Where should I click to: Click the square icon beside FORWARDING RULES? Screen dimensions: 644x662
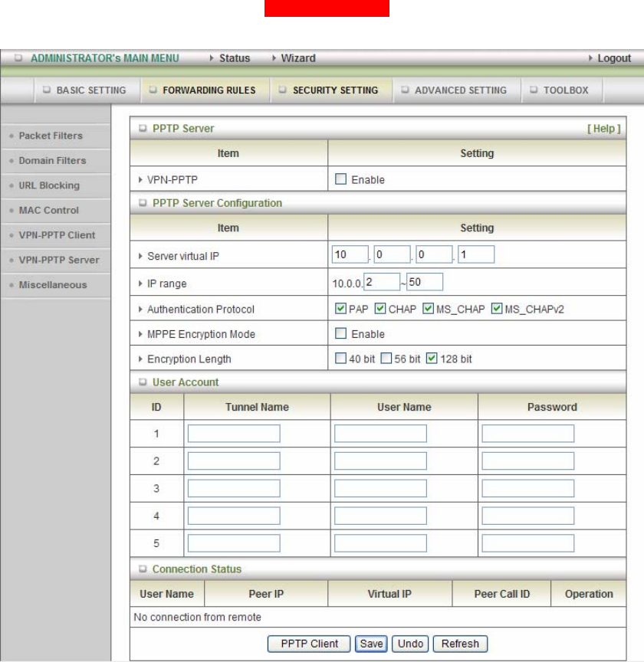[153, 90]
